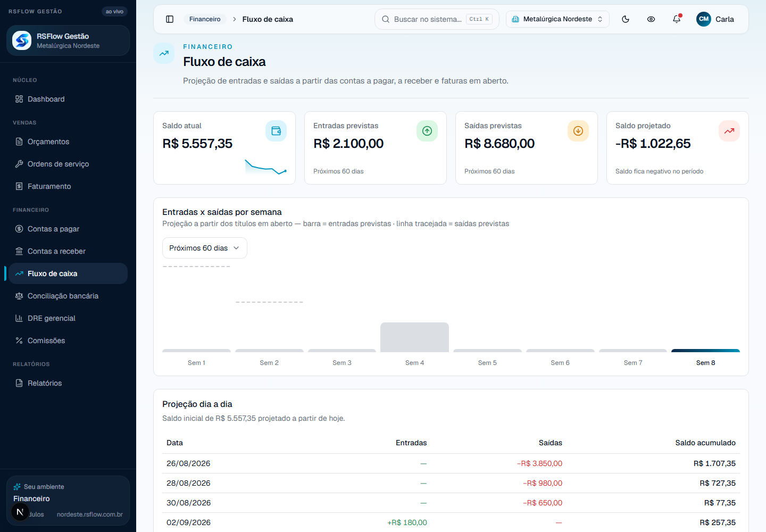This screenshot has height=532, width=766.
Task: Click the highlighted Sem 8 bar
Action: (705, 351)
